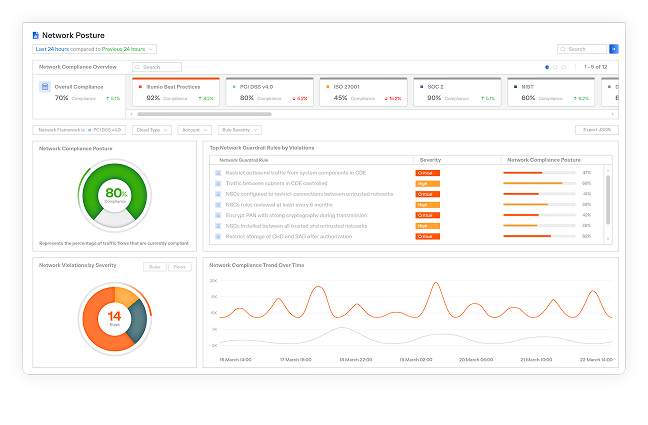Click icon for Encrypt PAN rule
The image size is (648, 425).
[218, 215]
